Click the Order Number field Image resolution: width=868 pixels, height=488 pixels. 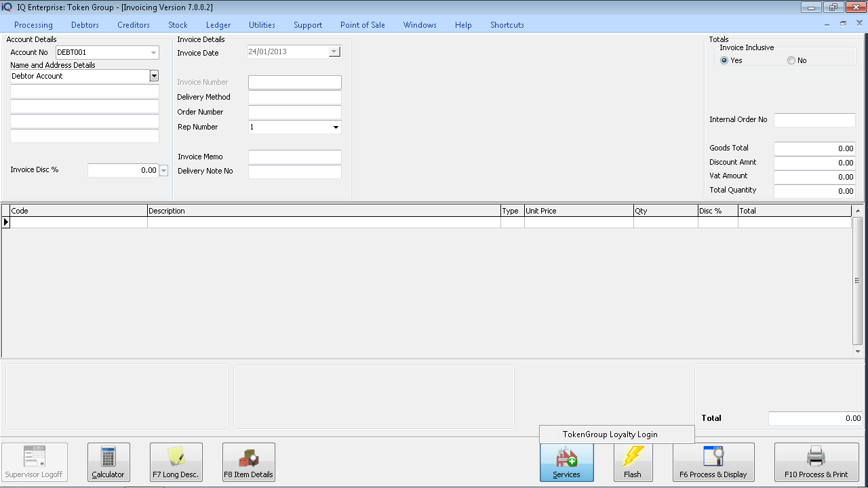point(295,112)
